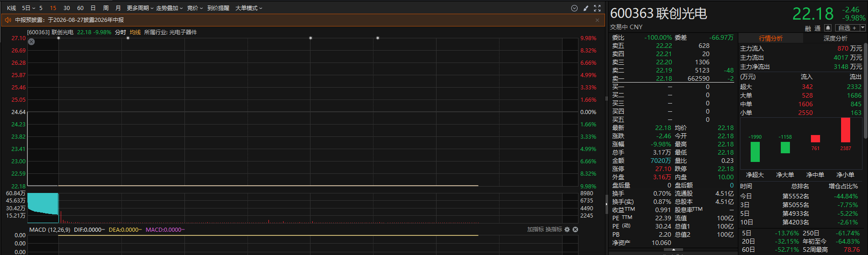
Task: Select the 60-minute period
Action: coord(80,8)
